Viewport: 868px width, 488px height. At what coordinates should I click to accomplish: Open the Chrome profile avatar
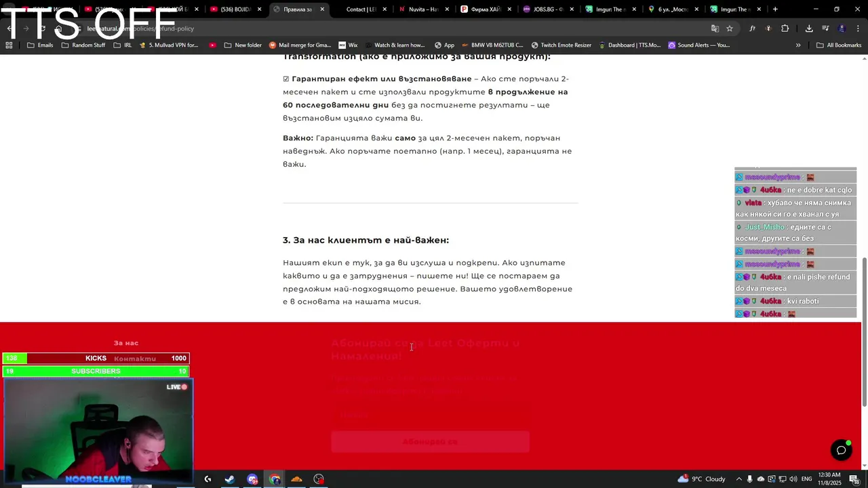click(842, 28)
